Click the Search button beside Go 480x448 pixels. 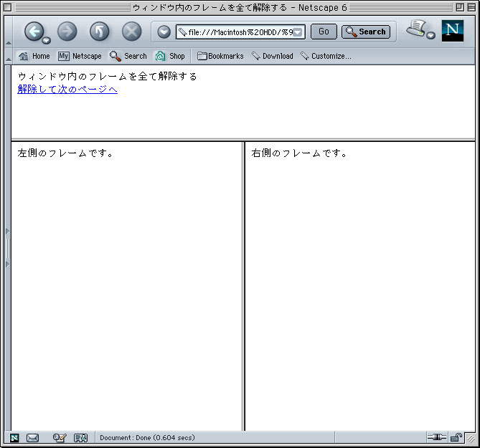(366, 32)
